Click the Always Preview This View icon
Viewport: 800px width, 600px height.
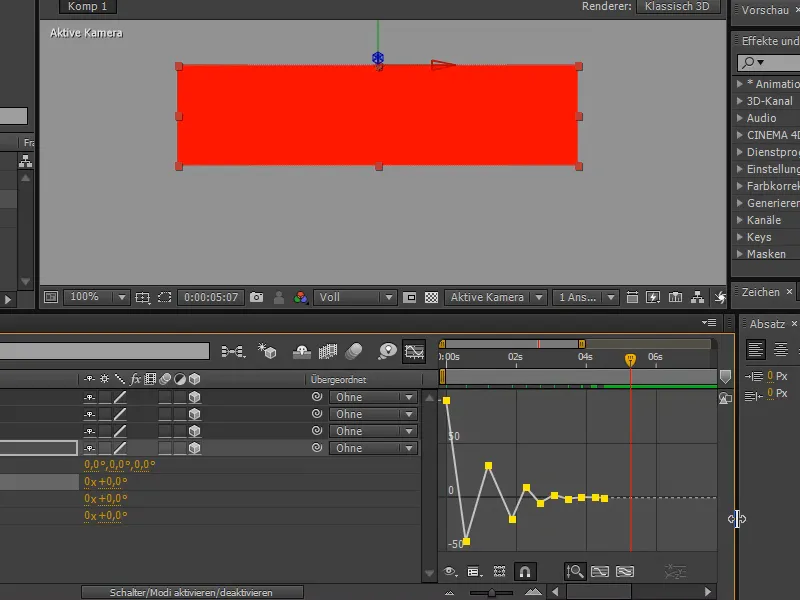pos(51,297)
